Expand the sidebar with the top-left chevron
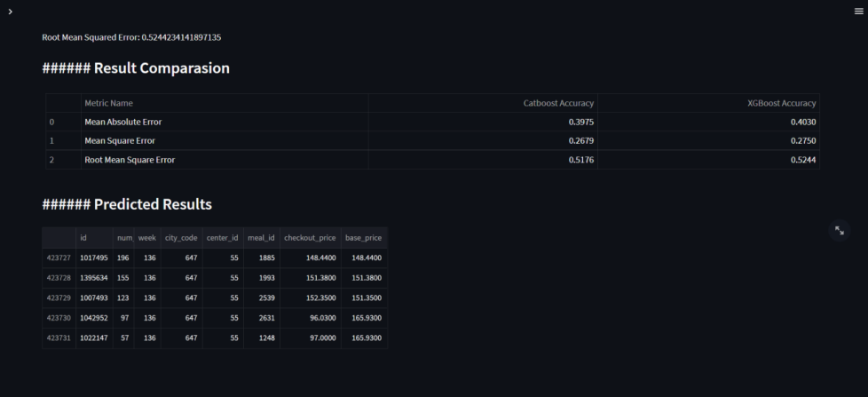 click(x=10, y=11)
